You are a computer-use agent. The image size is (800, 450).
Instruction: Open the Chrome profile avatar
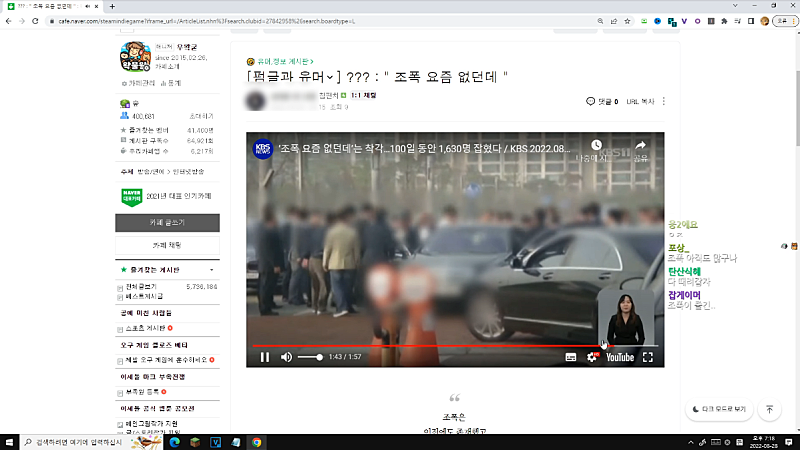(764, 21)
